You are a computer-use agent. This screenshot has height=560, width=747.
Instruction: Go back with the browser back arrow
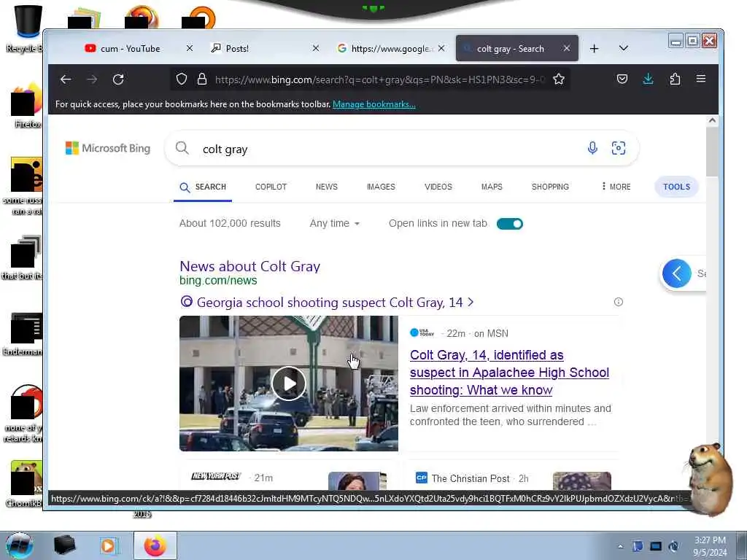(66, 79)
